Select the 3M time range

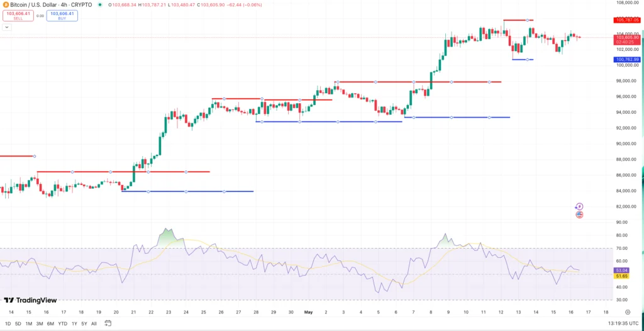pos(40,323)
